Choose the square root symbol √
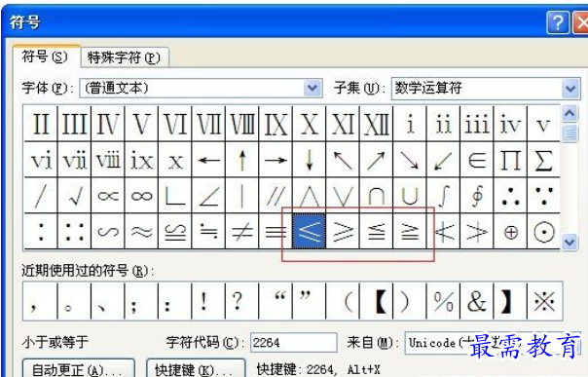This screenshot has height=377, width=588. (74, 196)
